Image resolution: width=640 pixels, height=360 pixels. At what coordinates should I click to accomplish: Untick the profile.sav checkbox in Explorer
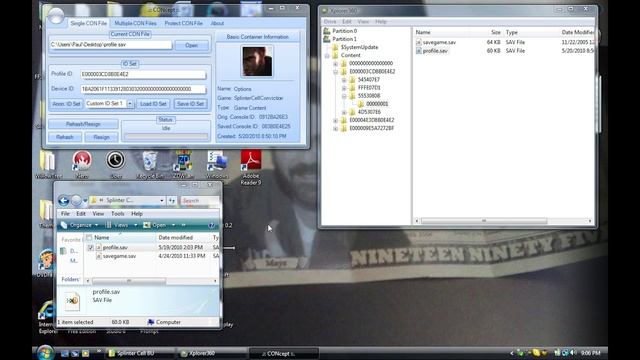tap(91, 247)
